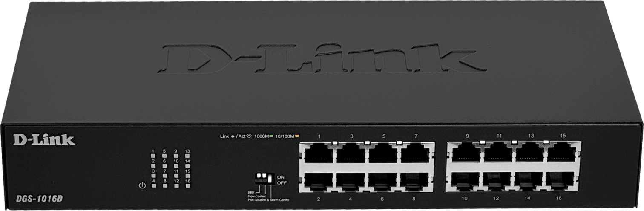The image size is (644, 211).
Task: Click the status LED for port 4
Action: pyautogui.click(x=153, y=185)
